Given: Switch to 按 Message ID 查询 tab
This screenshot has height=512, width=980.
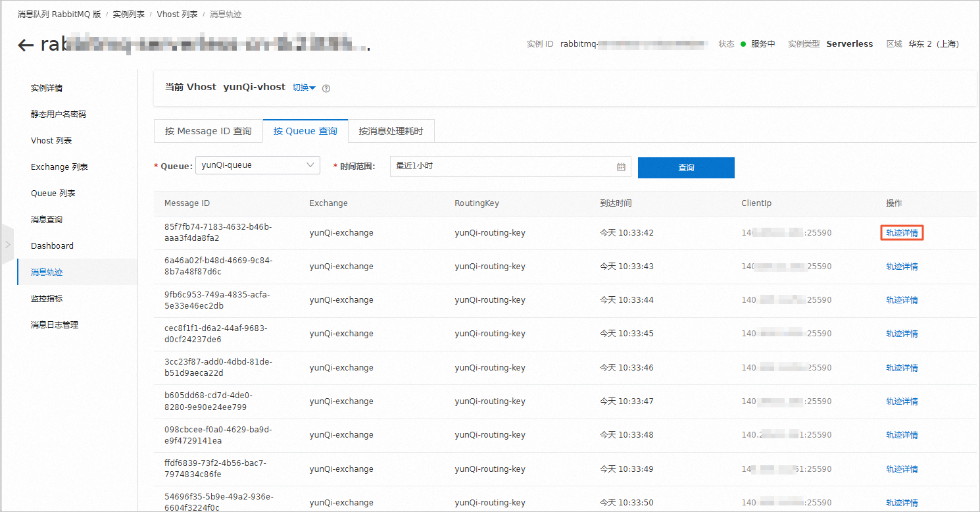Looking at the screenshot, I should [208, 131].
